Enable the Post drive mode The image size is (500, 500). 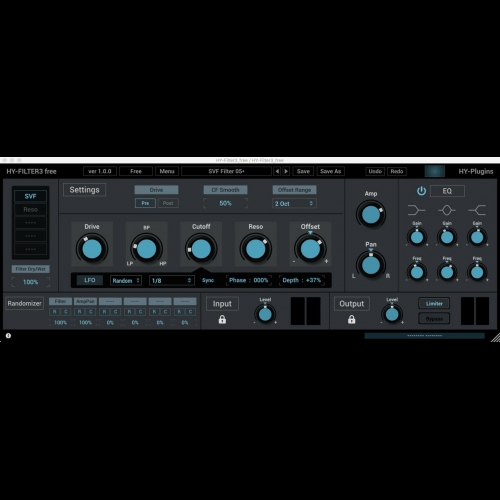[168, 203]
